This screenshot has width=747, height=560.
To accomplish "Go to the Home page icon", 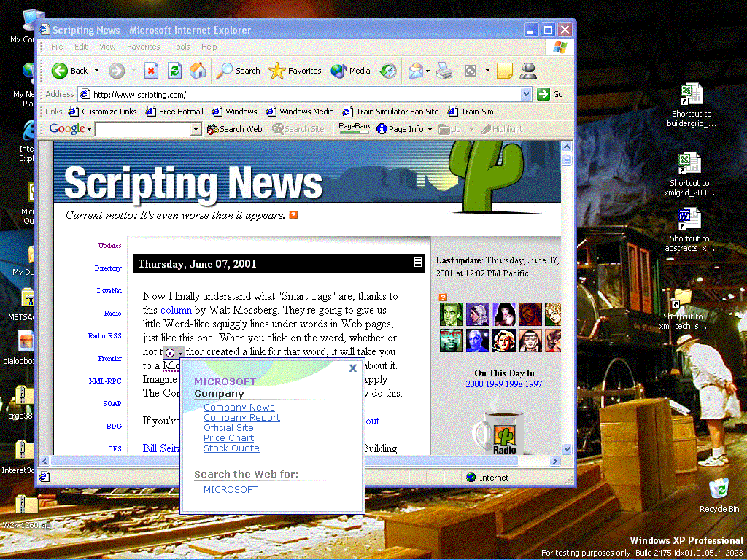I will tap(197, 71).
